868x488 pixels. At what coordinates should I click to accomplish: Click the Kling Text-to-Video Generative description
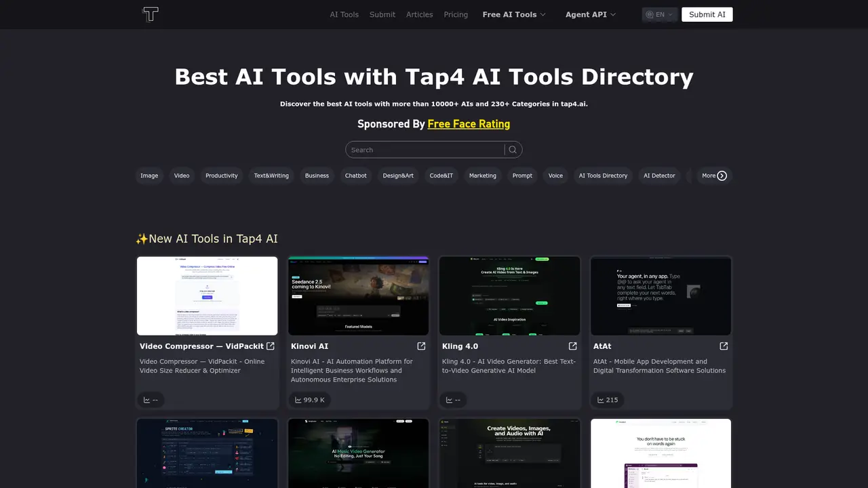pos(509,366)
